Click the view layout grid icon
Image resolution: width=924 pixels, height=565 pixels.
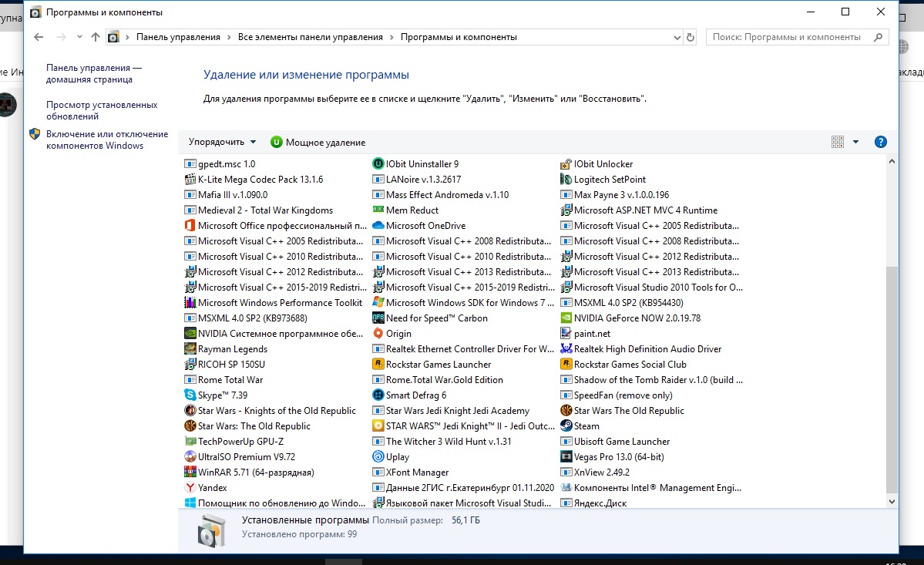(x=838, y=142)
